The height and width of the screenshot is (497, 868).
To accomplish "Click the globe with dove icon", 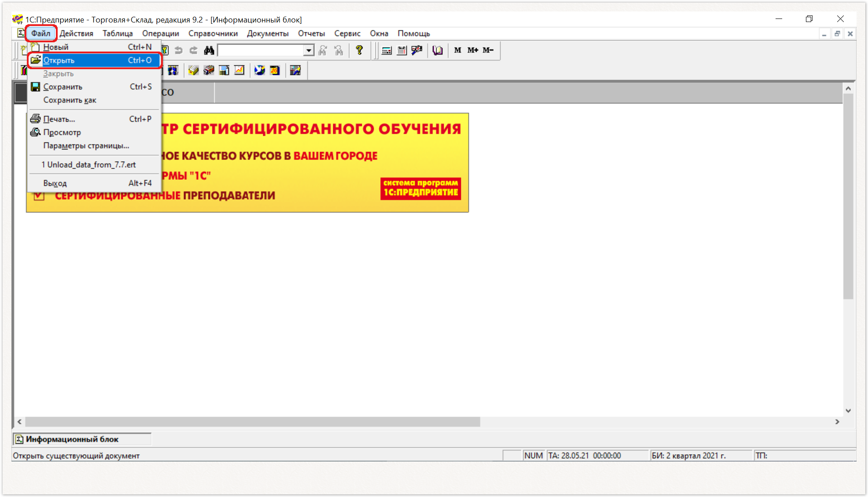I will click(x=260, y=70).
